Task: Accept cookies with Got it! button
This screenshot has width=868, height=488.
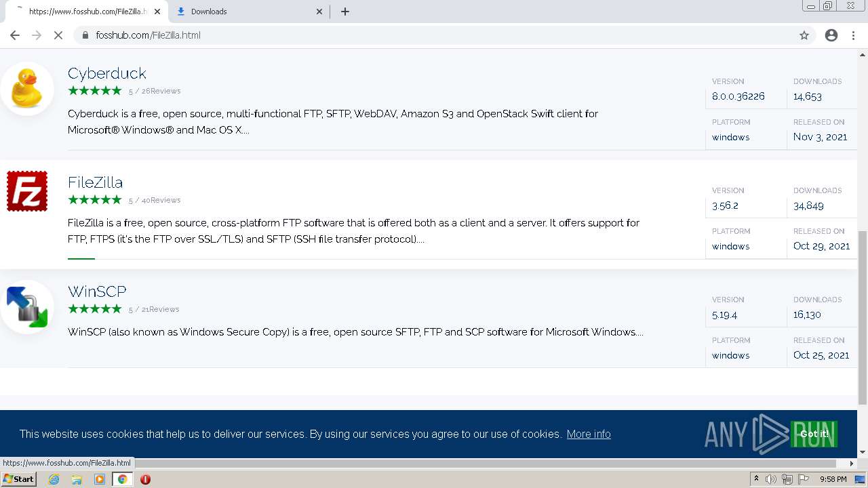Action: tap(814, 434)
